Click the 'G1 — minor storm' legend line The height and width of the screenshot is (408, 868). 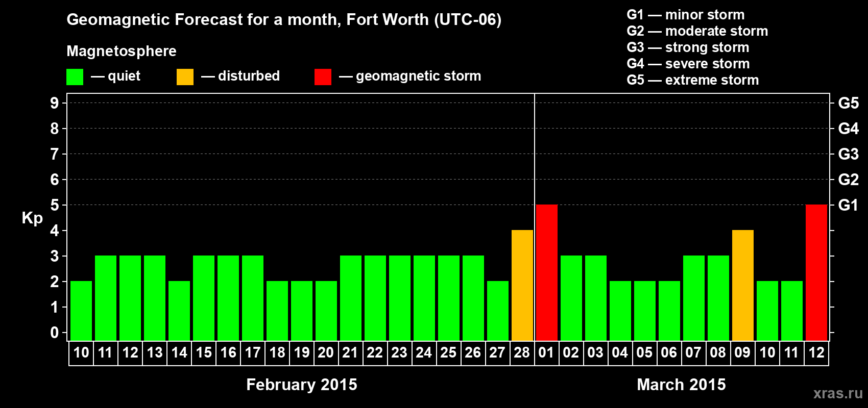coord(686,15)
